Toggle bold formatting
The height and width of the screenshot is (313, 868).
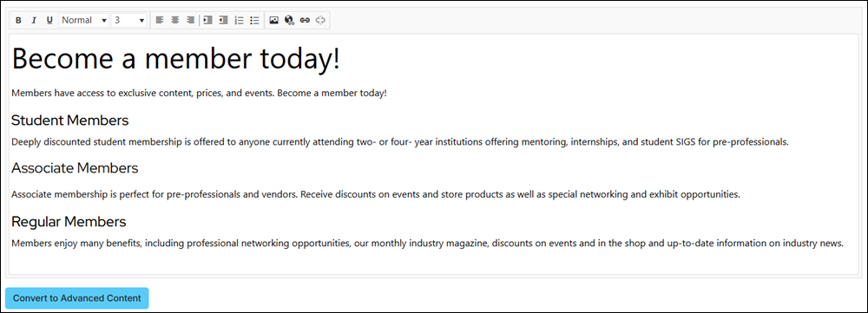coord(18,21)
